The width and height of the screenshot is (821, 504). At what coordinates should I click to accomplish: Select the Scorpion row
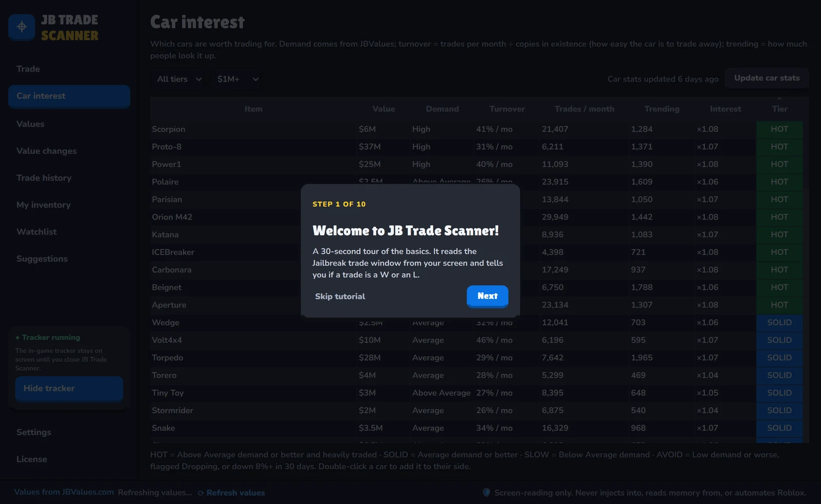(x=477, y=129)
